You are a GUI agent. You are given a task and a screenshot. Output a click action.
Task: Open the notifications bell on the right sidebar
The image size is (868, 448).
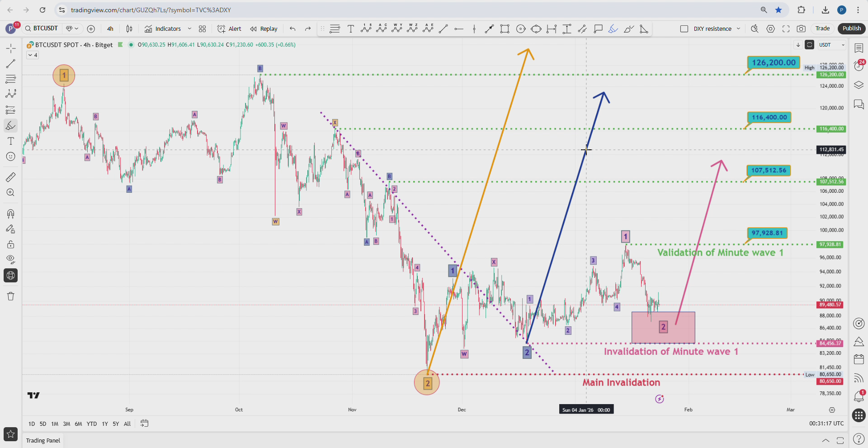pos(858,397)
